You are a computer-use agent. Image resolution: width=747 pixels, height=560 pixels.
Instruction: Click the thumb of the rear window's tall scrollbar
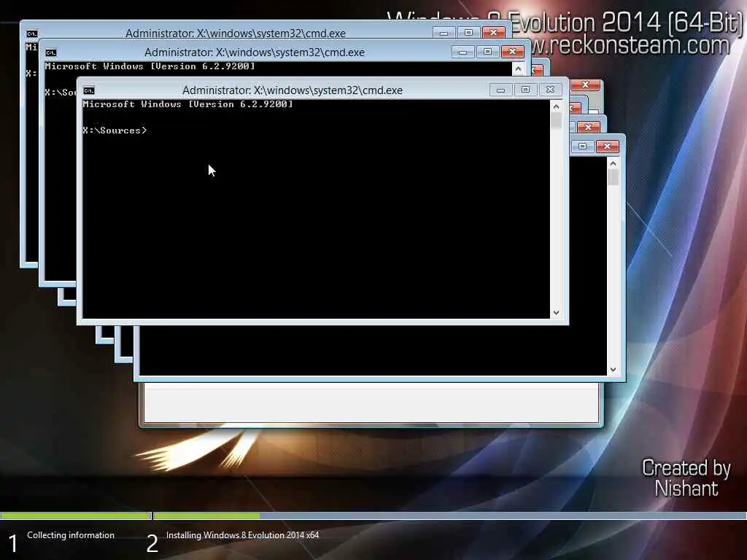point(613,178)
